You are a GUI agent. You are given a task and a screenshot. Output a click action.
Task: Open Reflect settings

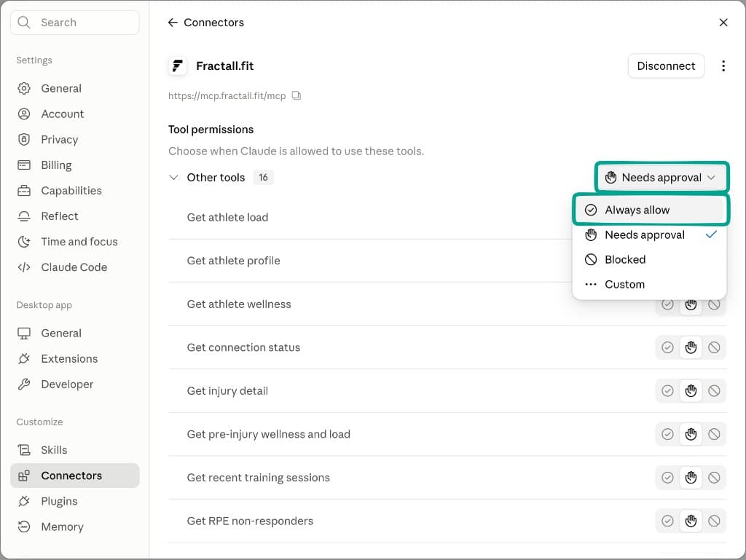[x=75, y=216]
